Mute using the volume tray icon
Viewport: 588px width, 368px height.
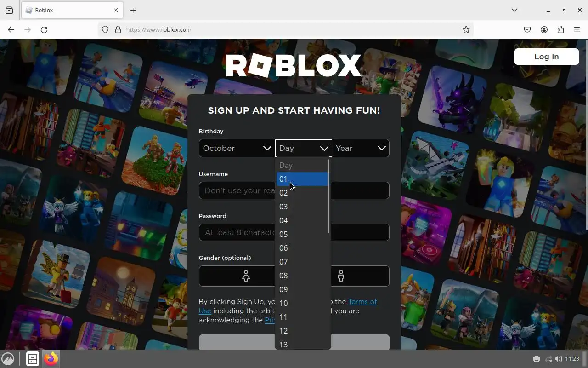pos(559,359)
